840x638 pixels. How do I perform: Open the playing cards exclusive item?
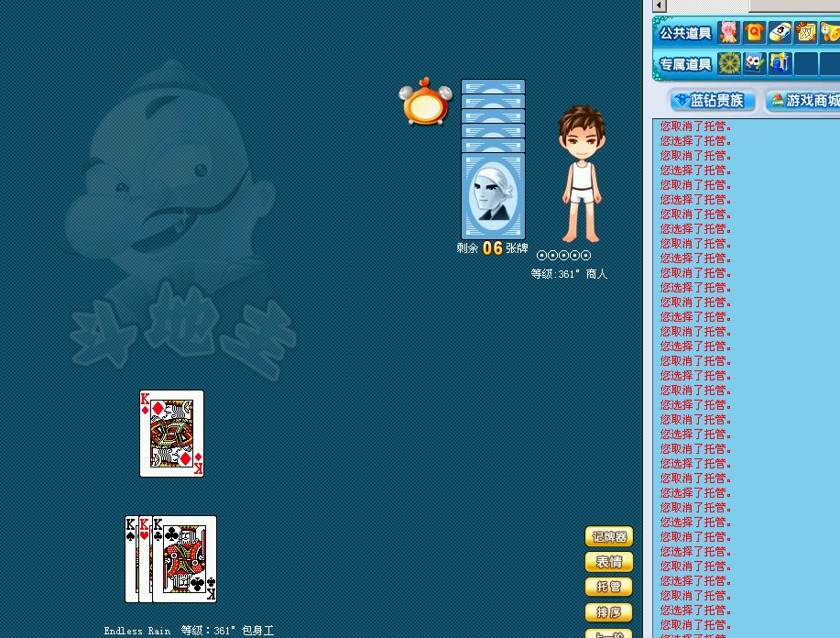754,63
